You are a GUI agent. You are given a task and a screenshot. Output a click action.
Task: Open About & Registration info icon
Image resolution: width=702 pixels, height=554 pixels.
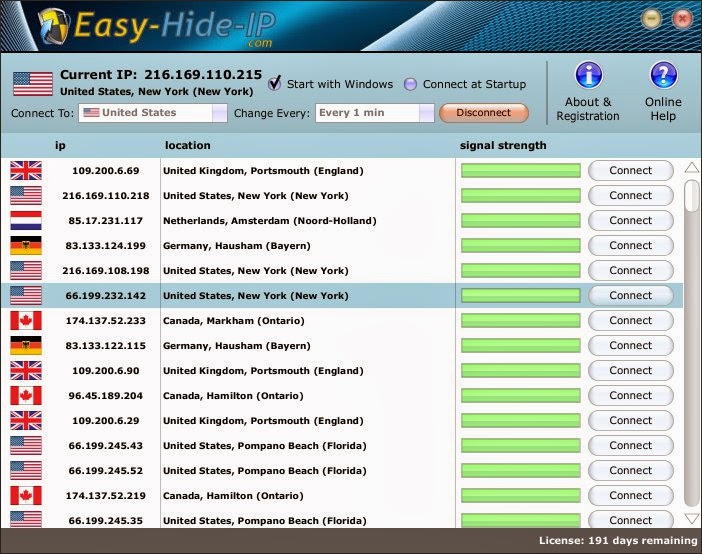pos(588,75)
